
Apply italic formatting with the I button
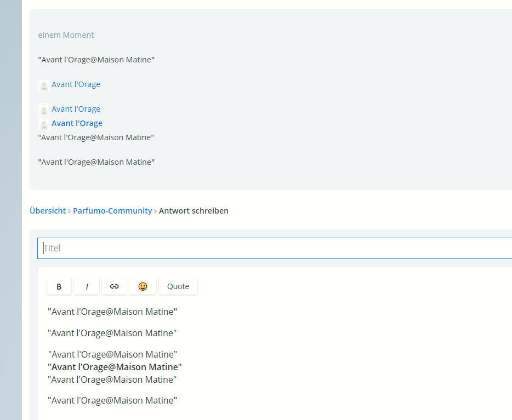pos(87,286)
